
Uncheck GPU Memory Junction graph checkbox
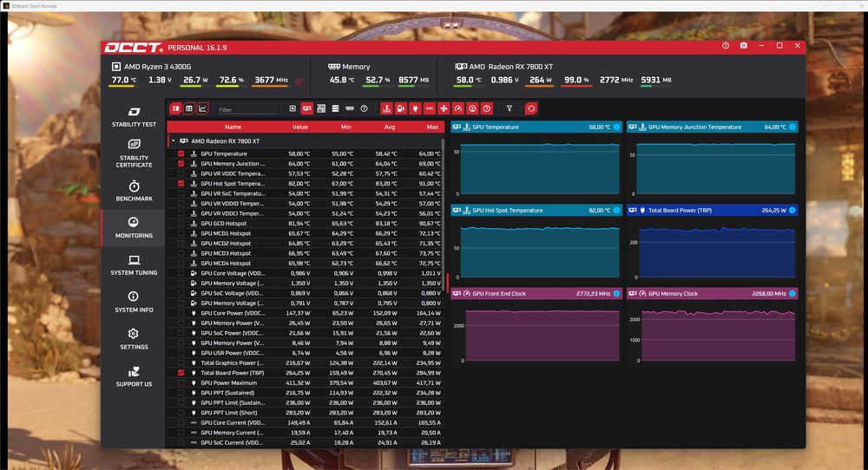coord(181,164)
